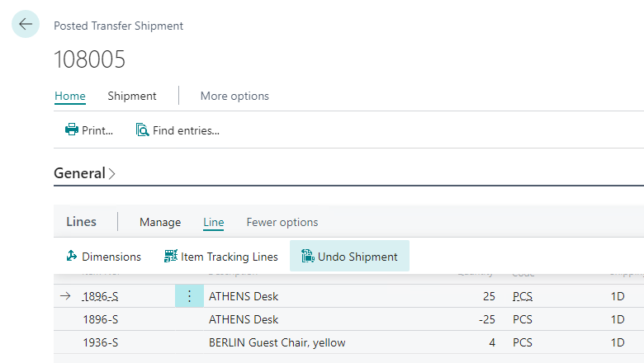Select the BERLIN Guest Chair, yellow row
Viewport: 644px width, 363px height.
pyautogui.click(x=277, y=342)
